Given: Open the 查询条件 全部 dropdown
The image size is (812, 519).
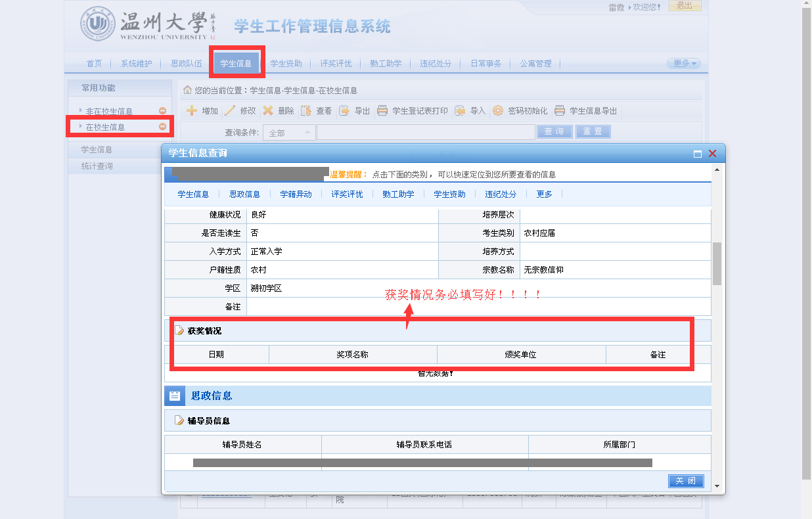Looking at the screenshot, I should tap(290, 133).
